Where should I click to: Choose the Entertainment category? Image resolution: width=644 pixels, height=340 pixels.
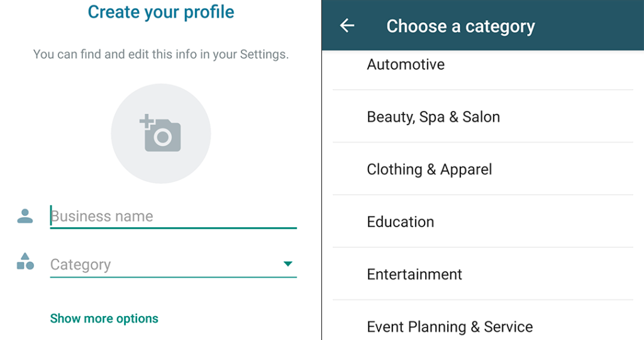414,275
